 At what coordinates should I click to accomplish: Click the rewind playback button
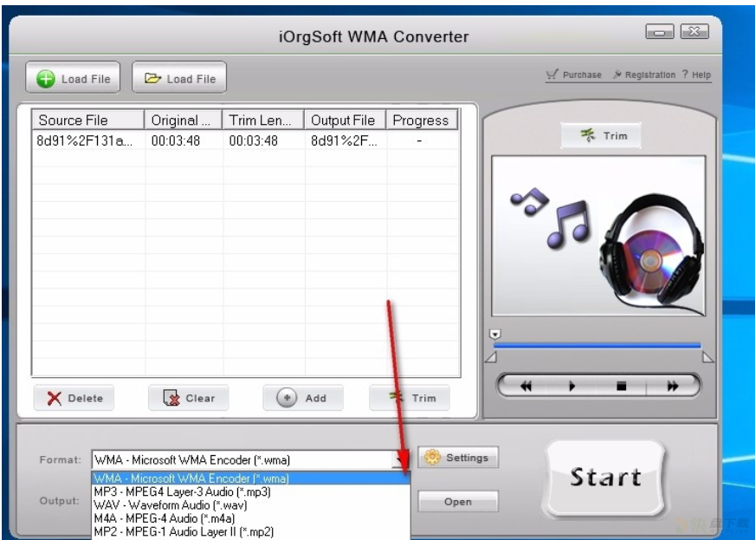point(526,386)
